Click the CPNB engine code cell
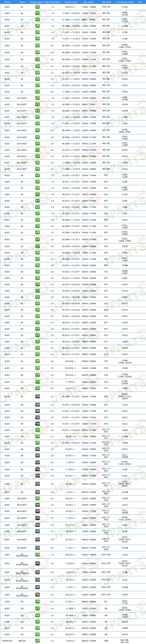This screenshot has width=146, height=644. [x=125, y=595]
